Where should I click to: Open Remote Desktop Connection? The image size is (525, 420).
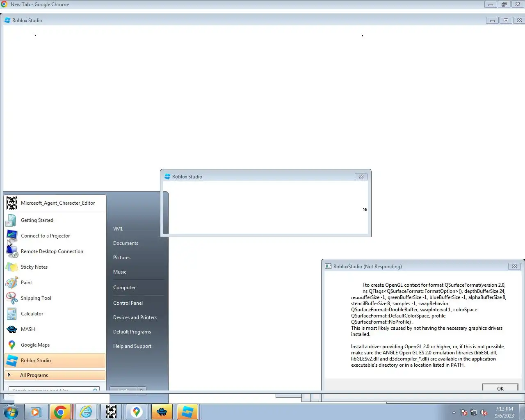pos(55,251)
